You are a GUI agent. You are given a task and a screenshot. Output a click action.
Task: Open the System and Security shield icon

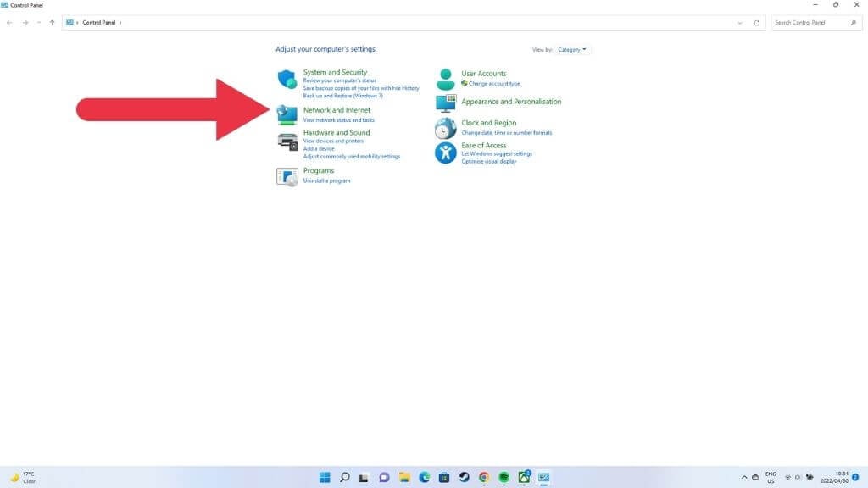coord(287,79)
